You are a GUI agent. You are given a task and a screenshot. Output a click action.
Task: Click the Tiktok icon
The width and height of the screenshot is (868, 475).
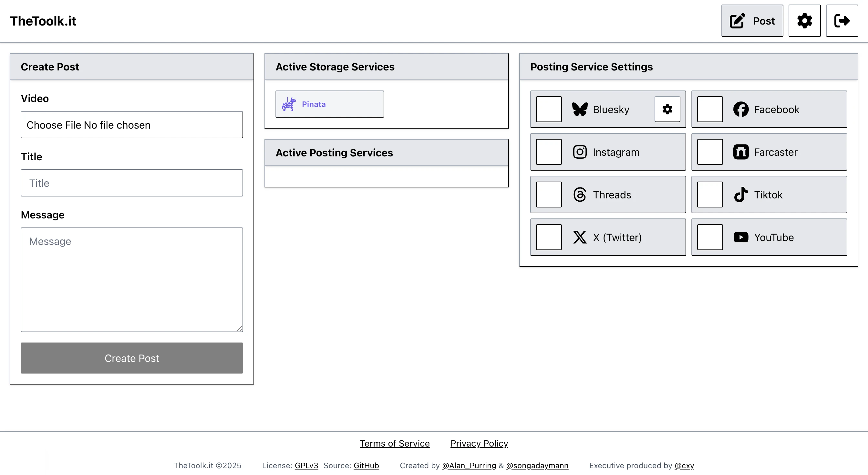pyautogui.click(x=741, y=195)
